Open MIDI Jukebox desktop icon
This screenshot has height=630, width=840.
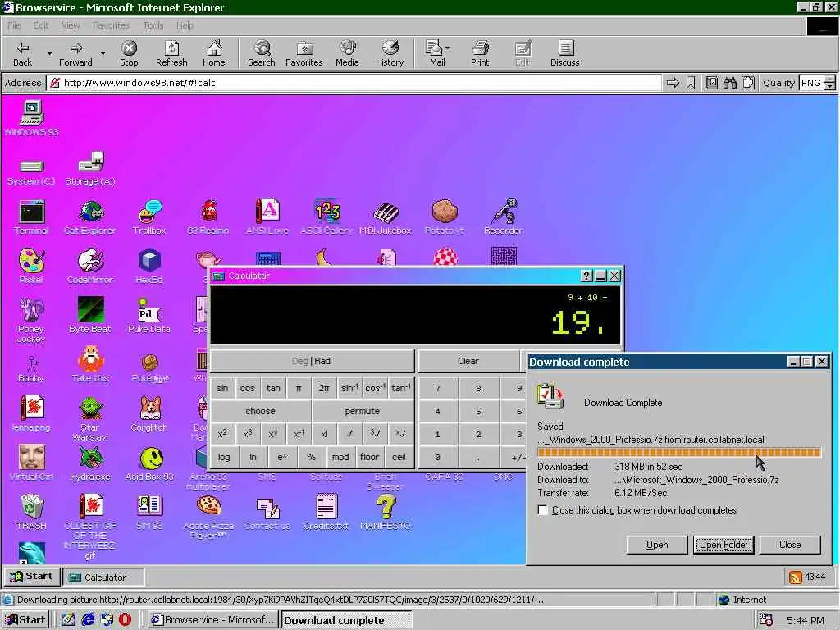[x=386, y=217]
